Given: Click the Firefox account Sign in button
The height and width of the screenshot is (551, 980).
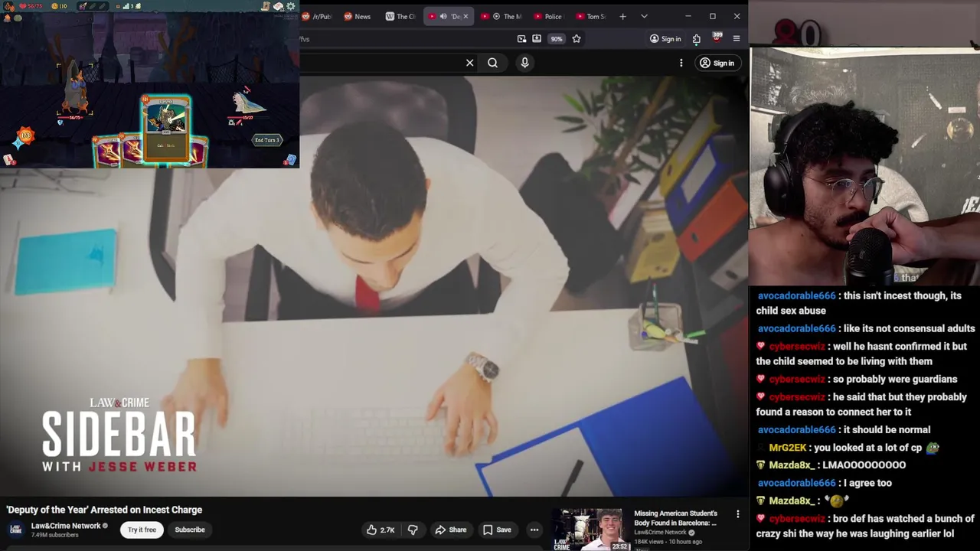Looking at the screenshot, I should [x=665, y=39].
